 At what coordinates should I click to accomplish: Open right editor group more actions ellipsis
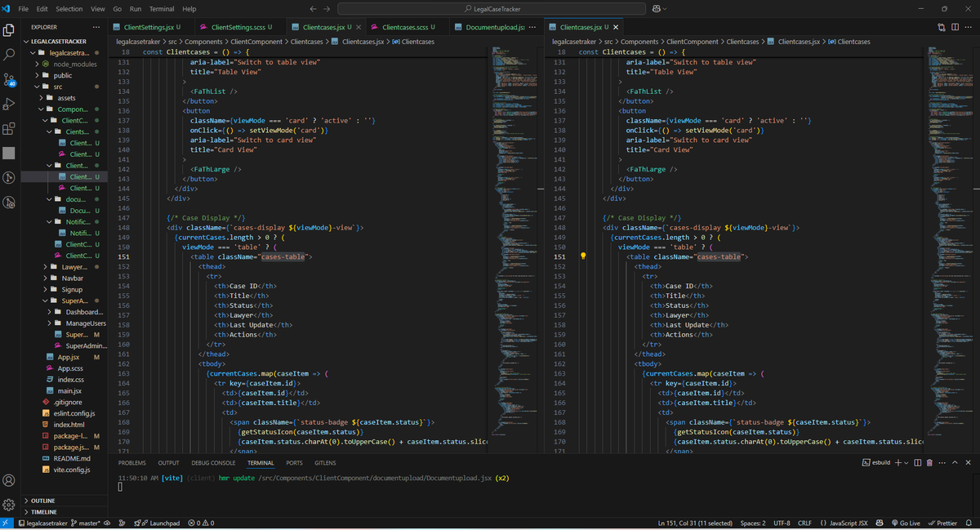pos(969,27)
